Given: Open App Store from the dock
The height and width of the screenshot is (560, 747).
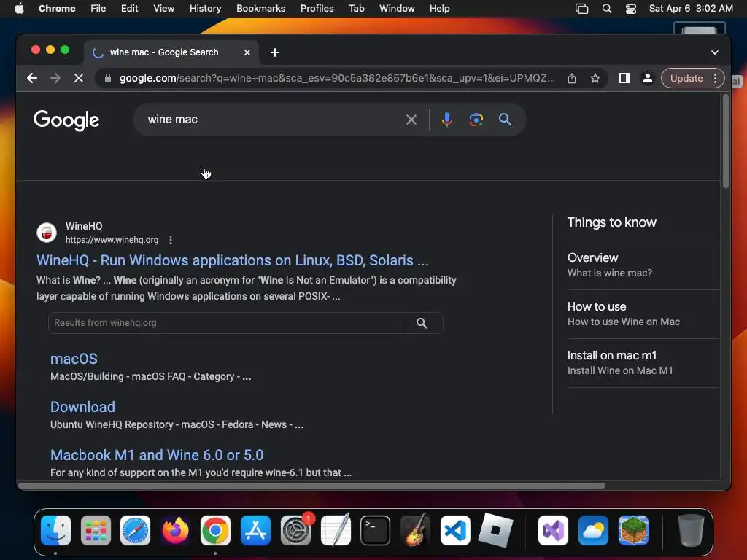Looking at the screenshot, I should 255,530.
